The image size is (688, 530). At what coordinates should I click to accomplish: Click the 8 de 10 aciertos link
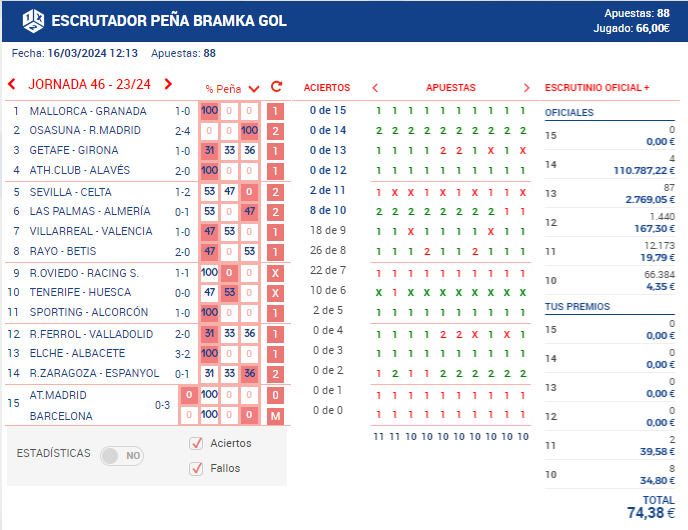tap(327, 210)
